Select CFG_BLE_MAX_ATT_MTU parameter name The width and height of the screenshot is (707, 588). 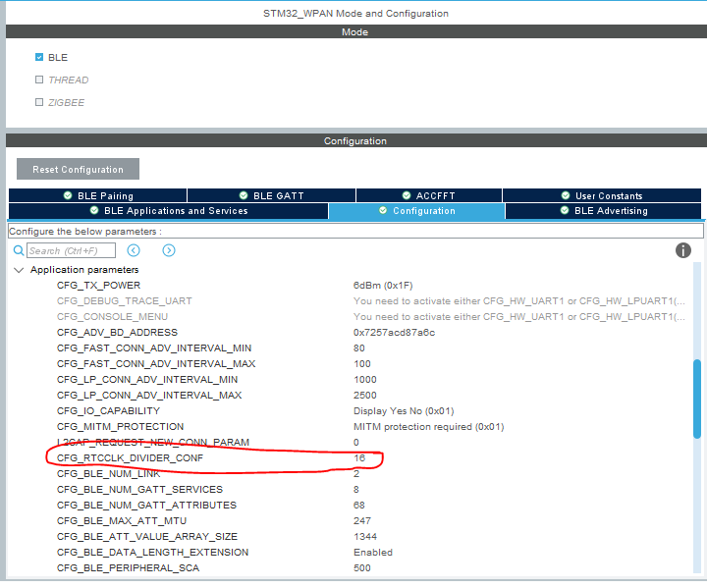coord(122,521)
